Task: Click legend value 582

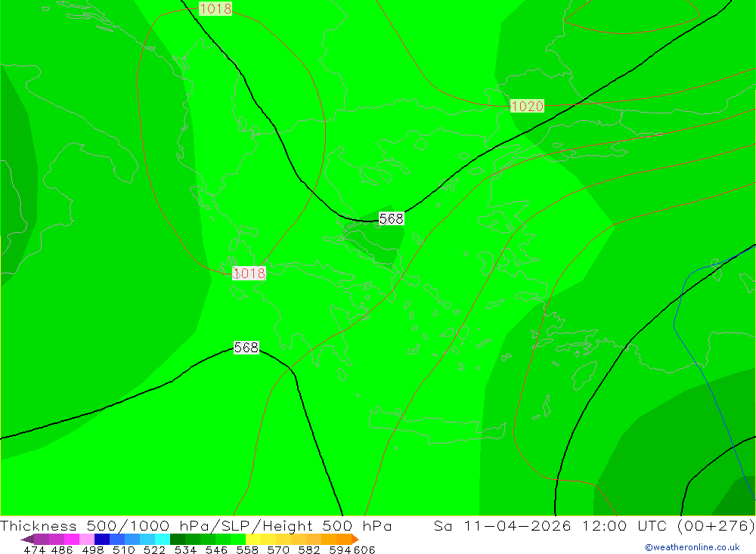Action: click(308, 549)
